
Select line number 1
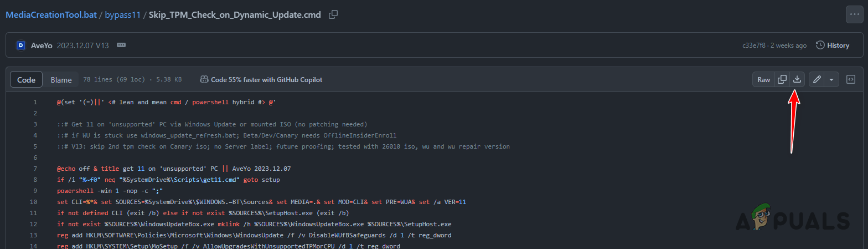coord(35,103)
